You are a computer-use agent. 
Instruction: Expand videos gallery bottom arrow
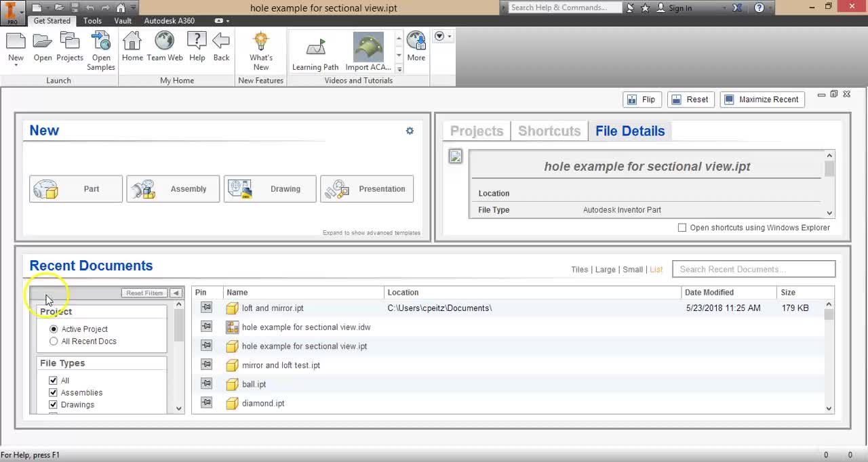click(x=399, y=69)
